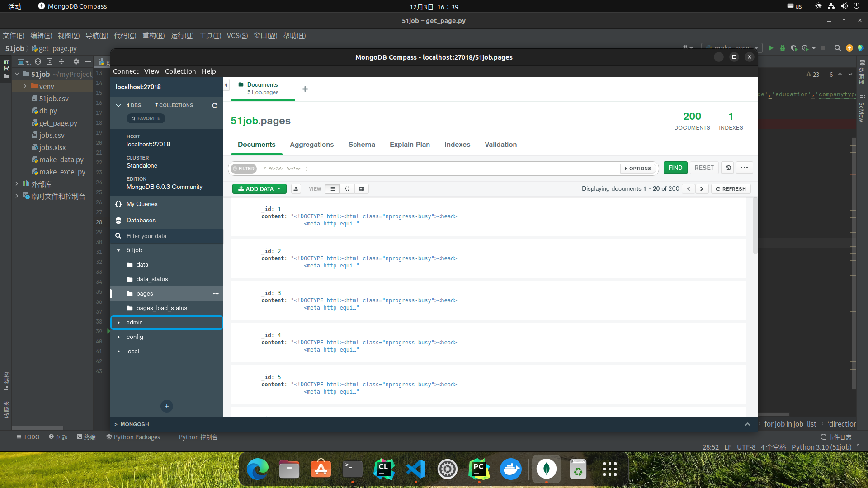
Task: Collapse the Compass sidebar arrow
Action: [226, 85]
